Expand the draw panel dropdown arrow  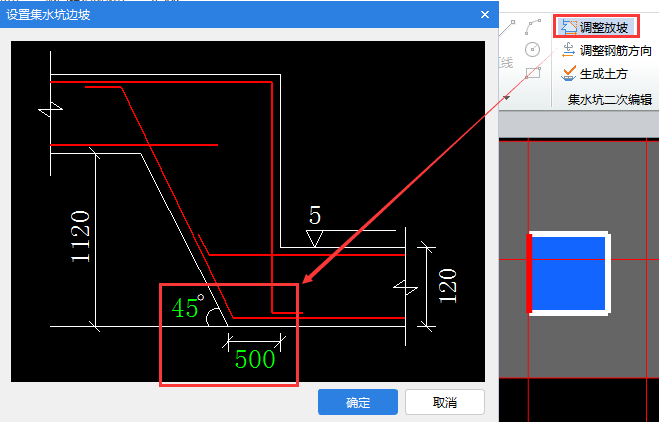[x=506, y=98]
